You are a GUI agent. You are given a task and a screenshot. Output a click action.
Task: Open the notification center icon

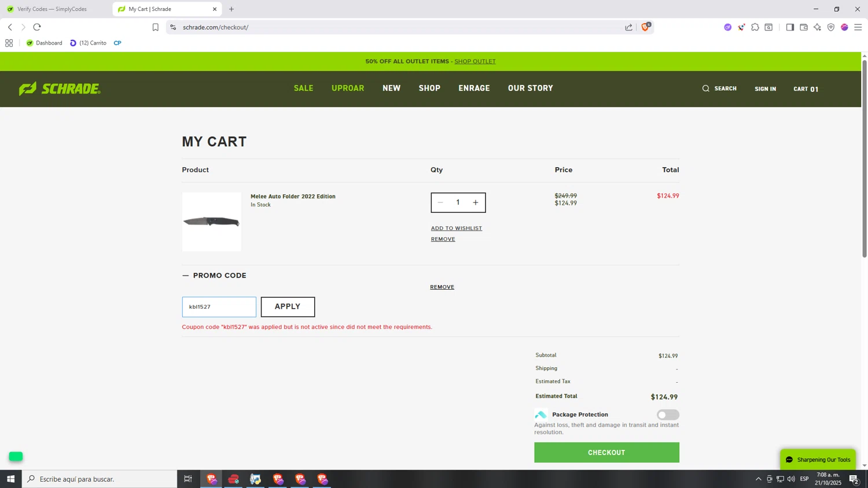(x=854, y=479)
